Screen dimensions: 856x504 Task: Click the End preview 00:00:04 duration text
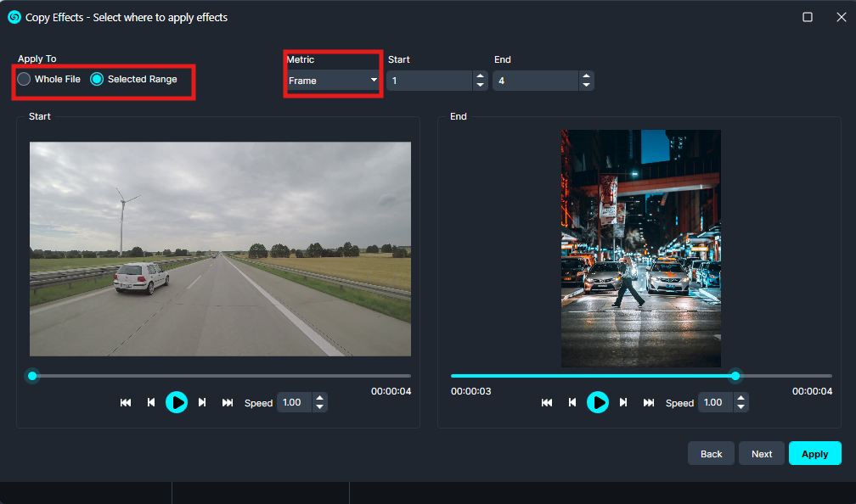[813, 391]
